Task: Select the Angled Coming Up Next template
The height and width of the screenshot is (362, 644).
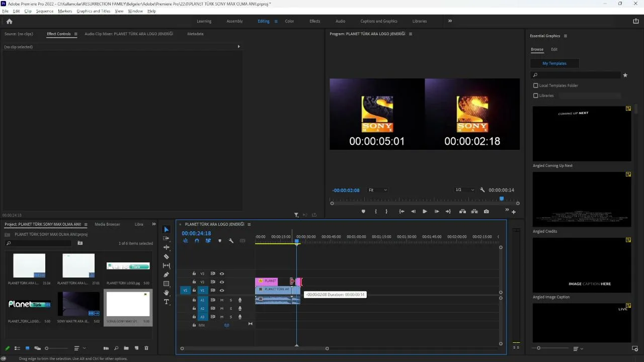Action: coord(582,133)
